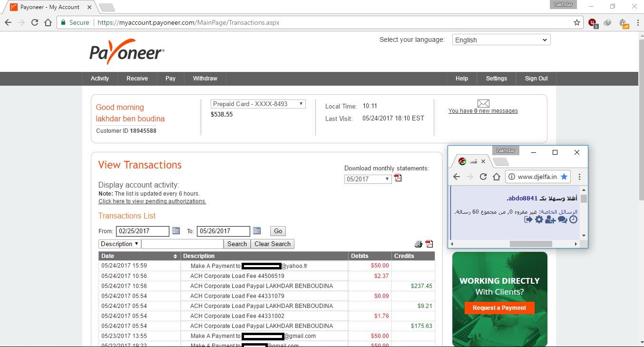This screenshot has width=644, height=347.
Task: Go home in djelfa window toolbar
Action: click(497, 177)
